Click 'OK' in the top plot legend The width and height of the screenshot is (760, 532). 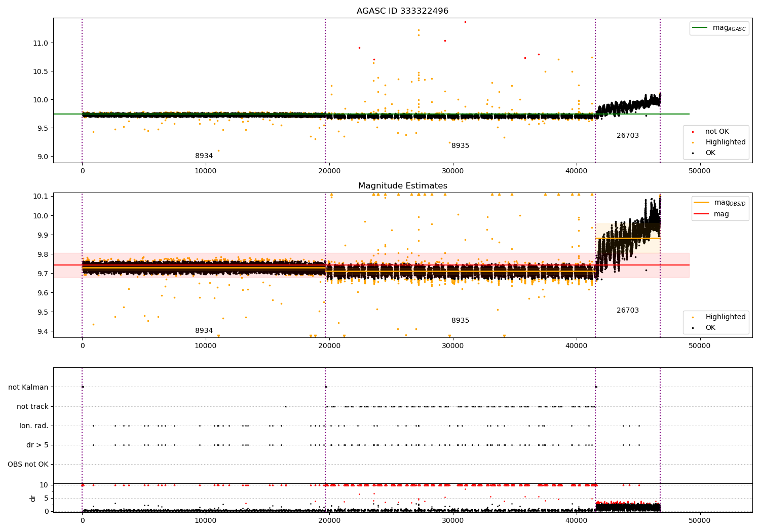(x=710, y=153)
